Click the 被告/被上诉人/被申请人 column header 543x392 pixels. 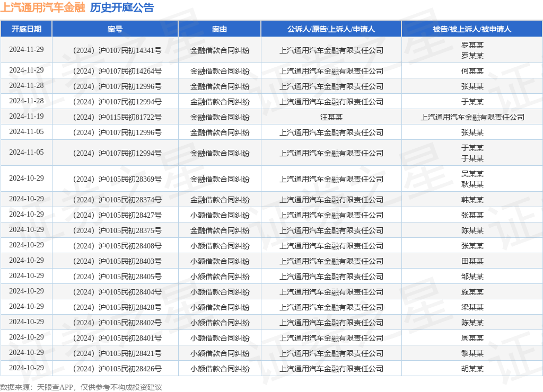click(472, 29)
